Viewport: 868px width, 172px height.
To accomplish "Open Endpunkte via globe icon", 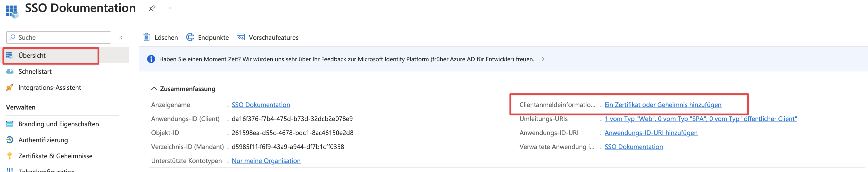I will [190, 37].
